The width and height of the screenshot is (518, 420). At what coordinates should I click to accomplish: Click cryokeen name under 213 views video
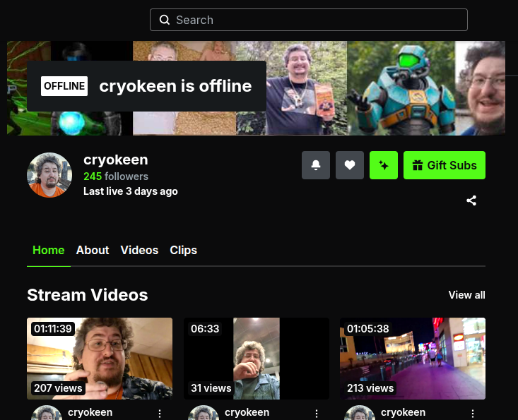point(404,412)
